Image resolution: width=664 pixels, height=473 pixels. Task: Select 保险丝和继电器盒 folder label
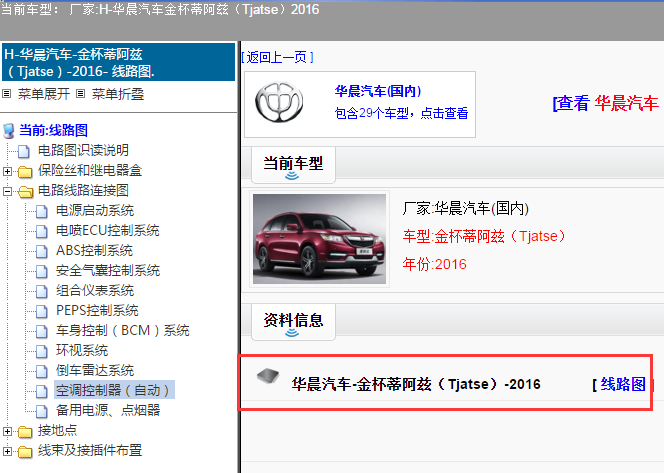point(90,171)
